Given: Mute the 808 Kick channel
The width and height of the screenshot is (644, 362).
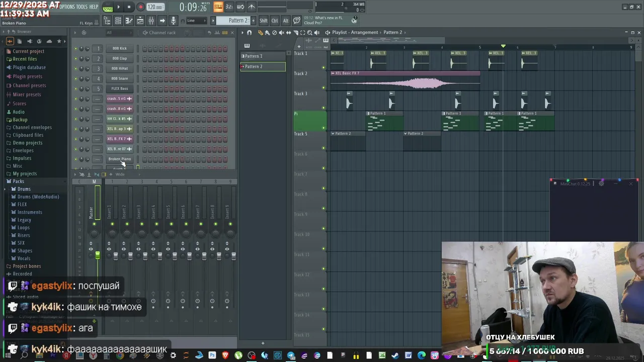Looking at the screenshot, I should tap(76, 49).
